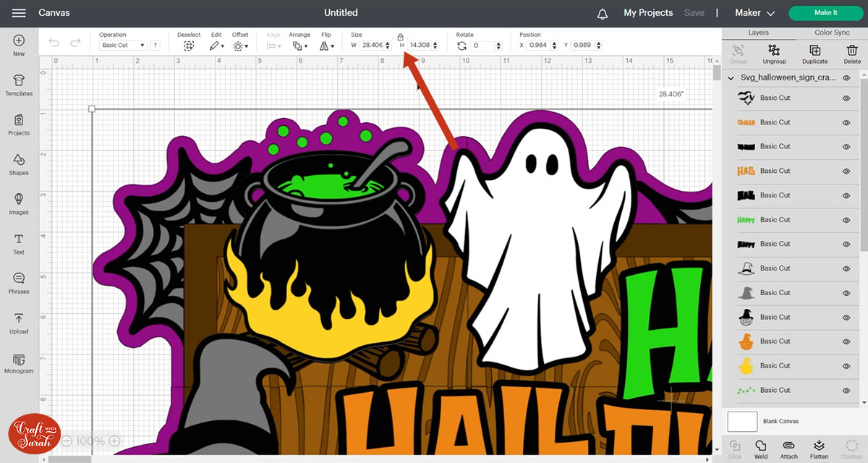Add text with the Text tool

tap(19, 243)
